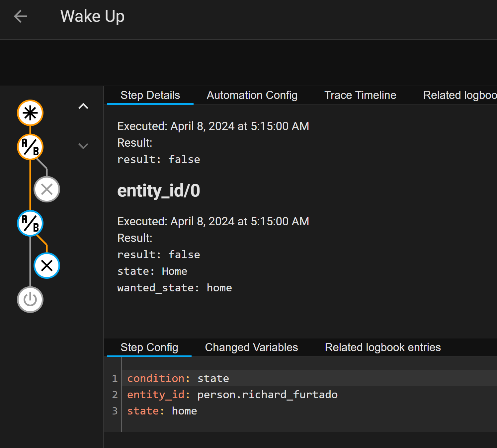This screenshot has height=448, width=497.
Task: Click the back arrow next to Wake Up
Action: click(21, 16)
